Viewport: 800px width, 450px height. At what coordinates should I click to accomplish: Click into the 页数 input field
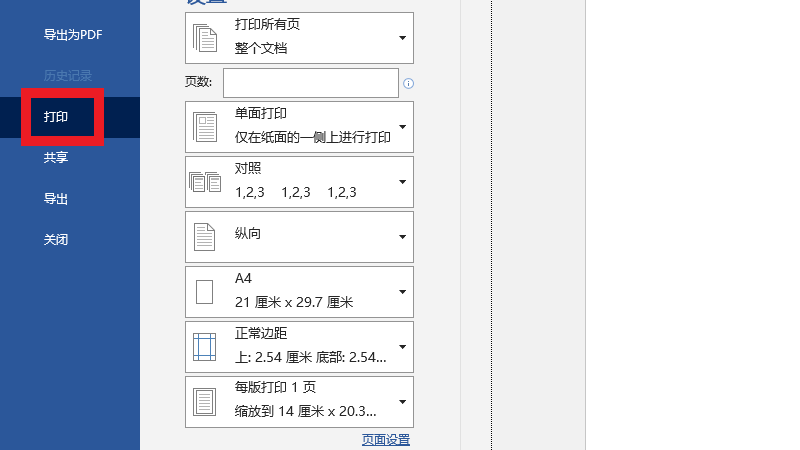point(310,83)
